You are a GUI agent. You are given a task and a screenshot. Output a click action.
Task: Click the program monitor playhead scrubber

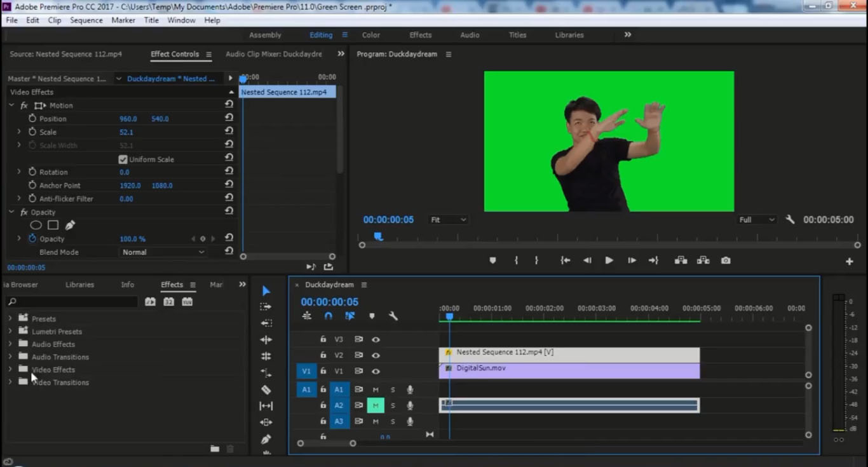click(378, 236)
